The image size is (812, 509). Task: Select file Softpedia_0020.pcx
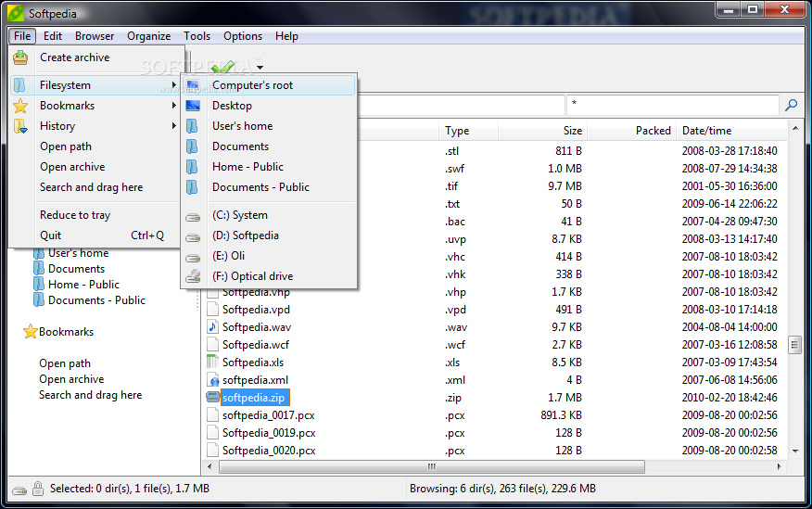[x=269, y=451]
